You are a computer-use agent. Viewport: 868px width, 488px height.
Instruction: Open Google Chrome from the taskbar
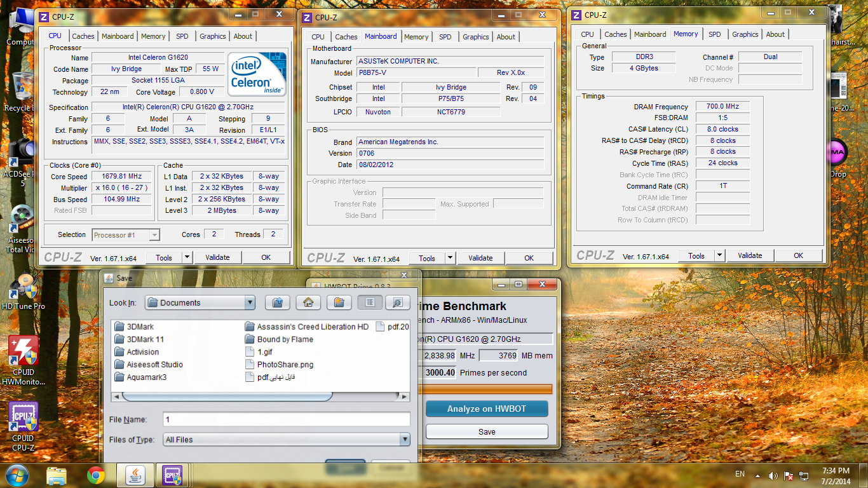[x=96, y=475]
